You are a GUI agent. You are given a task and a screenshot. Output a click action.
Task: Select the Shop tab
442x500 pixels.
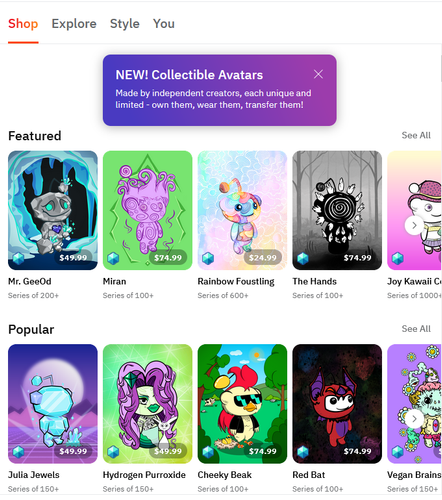click(x=23, y=24)
